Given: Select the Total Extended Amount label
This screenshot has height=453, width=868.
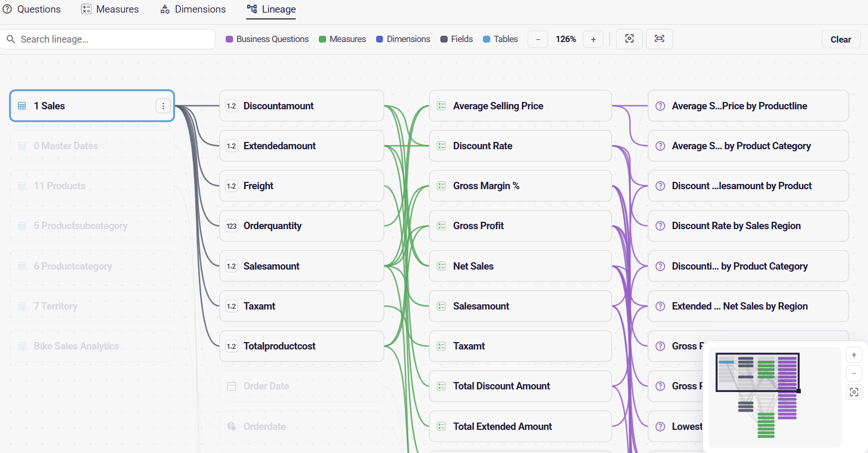Looking at the screenshot, I should [502, 426].
